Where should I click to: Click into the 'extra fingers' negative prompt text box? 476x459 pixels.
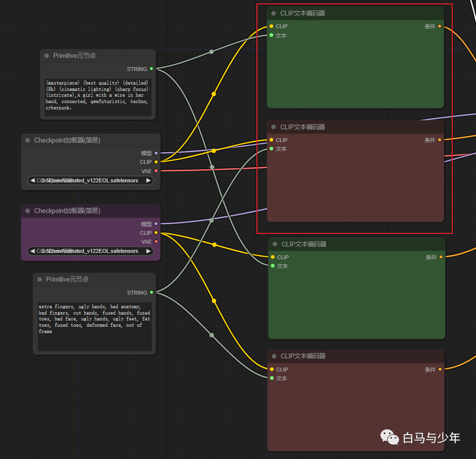click(94, 326)
